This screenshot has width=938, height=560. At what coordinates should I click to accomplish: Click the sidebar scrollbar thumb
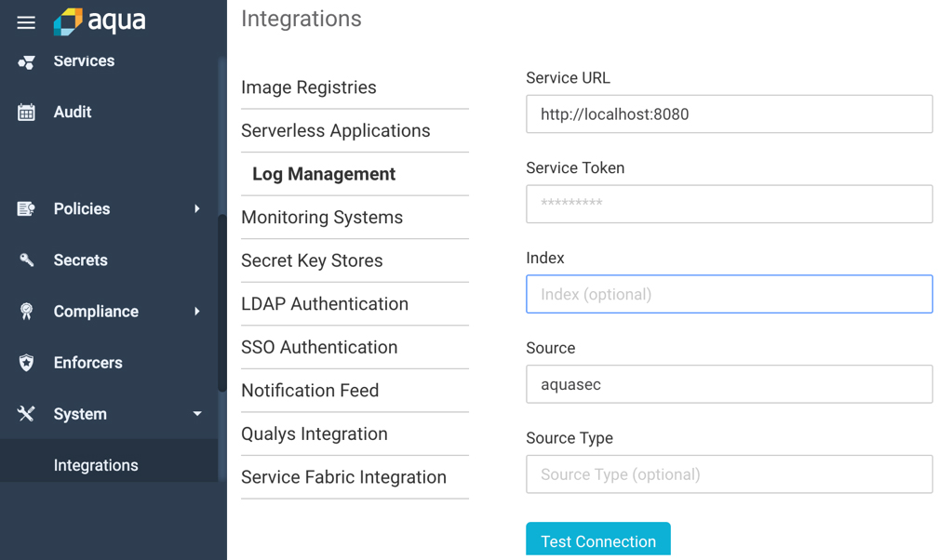[221, 302]
